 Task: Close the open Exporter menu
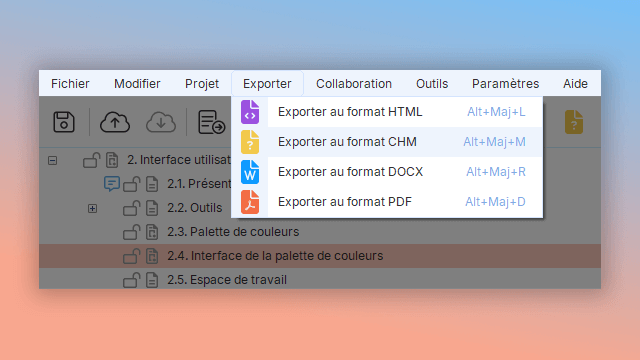coord(267,84)
